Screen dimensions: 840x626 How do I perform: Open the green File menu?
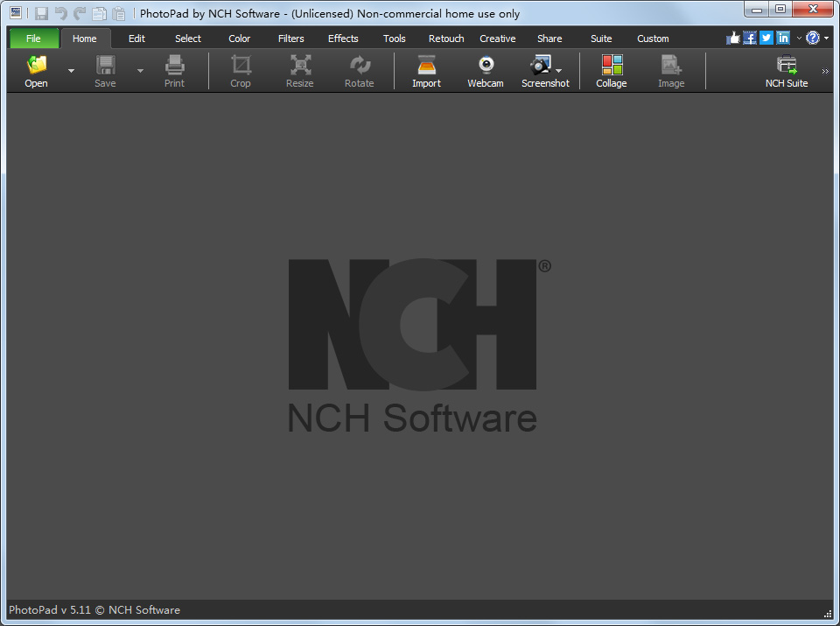click(x=33, y=39)
